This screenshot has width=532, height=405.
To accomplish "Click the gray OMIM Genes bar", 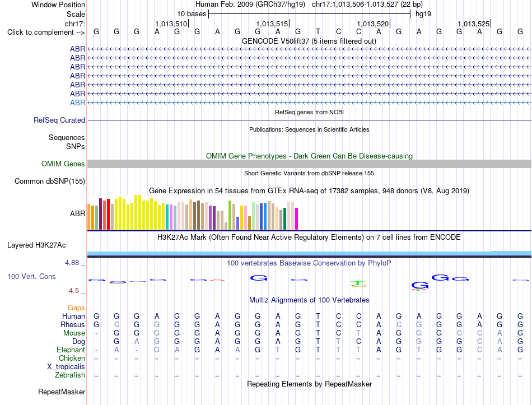I will point(309,164).
